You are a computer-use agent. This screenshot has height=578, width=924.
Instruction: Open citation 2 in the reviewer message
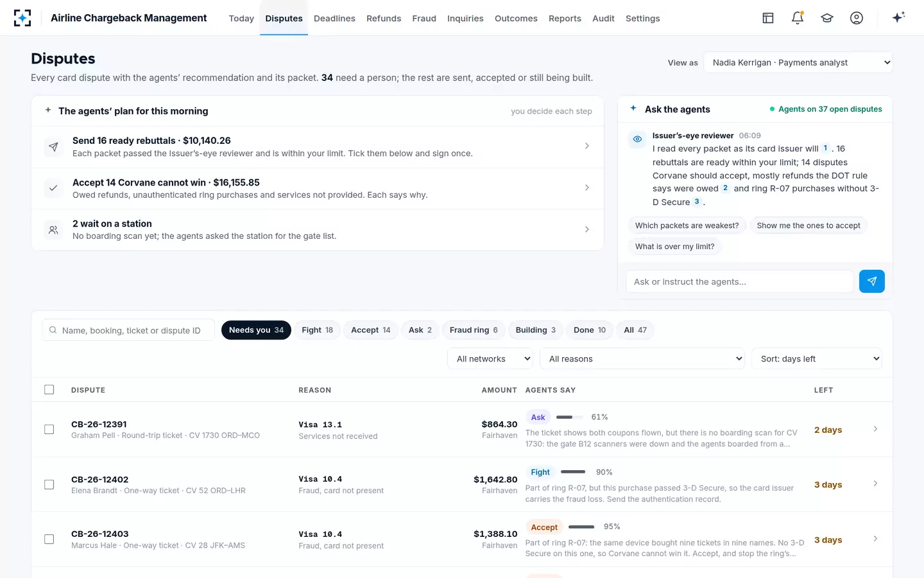(x=725, y=188)
